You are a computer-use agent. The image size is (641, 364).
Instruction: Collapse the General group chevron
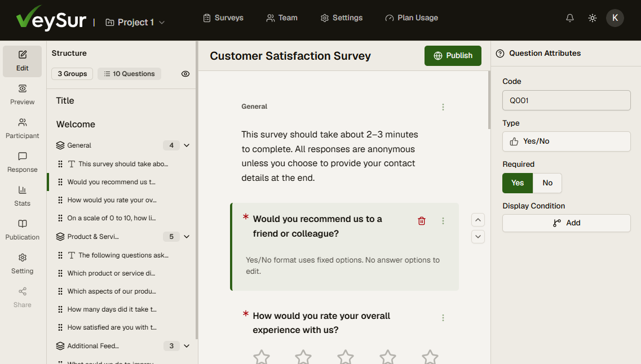[187, 145]
